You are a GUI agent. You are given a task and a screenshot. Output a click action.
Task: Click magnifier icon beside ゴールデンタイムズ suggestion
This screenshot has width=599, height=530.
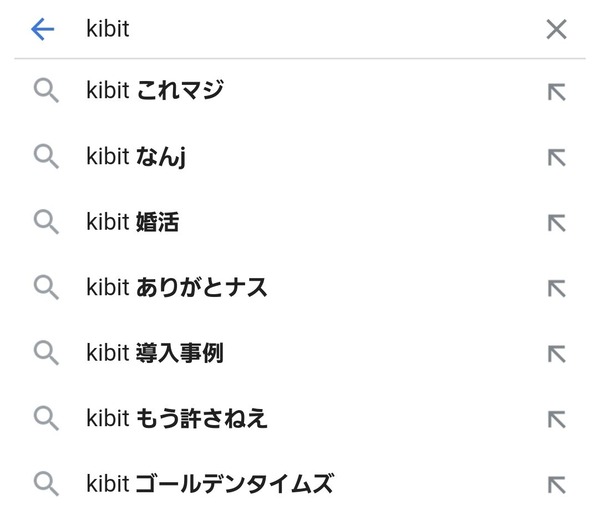(x=46, y=483)
